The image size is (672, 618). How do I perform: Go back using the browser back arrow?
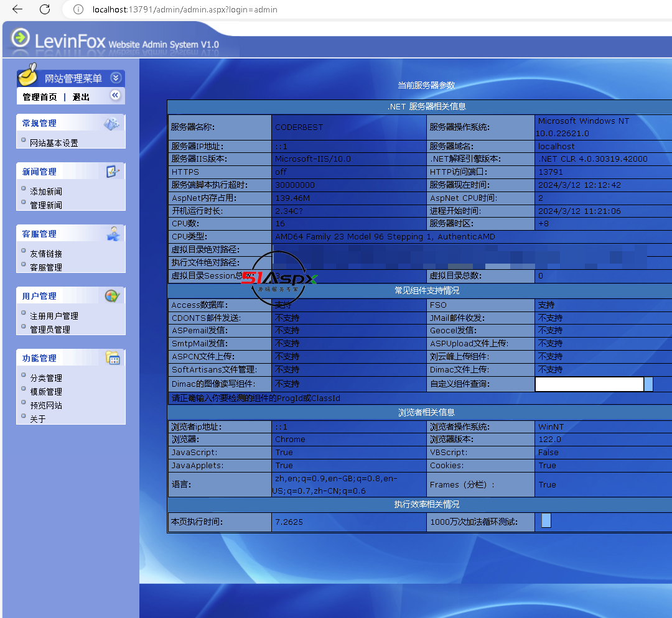tap(17, 9)
